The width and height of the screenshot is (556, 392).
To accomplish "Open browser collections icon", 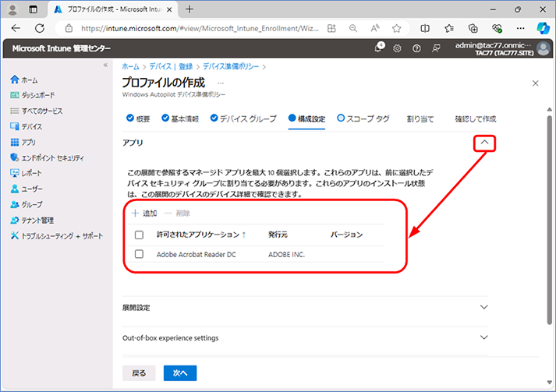I will point(473,28).
